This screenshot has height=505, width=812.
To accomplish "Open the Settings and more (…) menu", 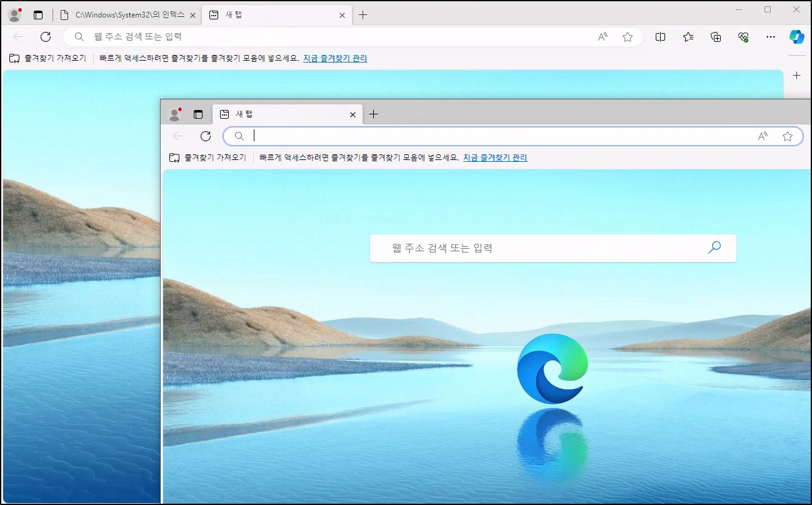I will [x=771, y=37].
